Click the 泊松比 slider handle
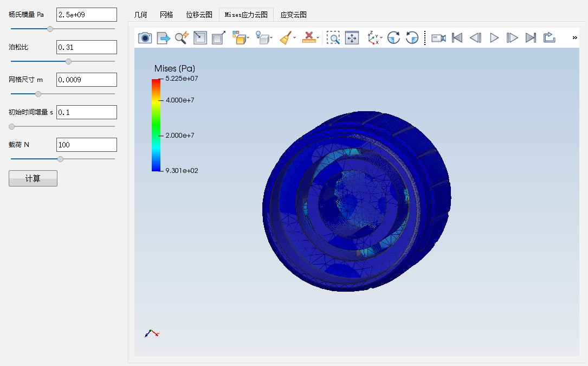588x366 pixels. click(x=68, y=62)
